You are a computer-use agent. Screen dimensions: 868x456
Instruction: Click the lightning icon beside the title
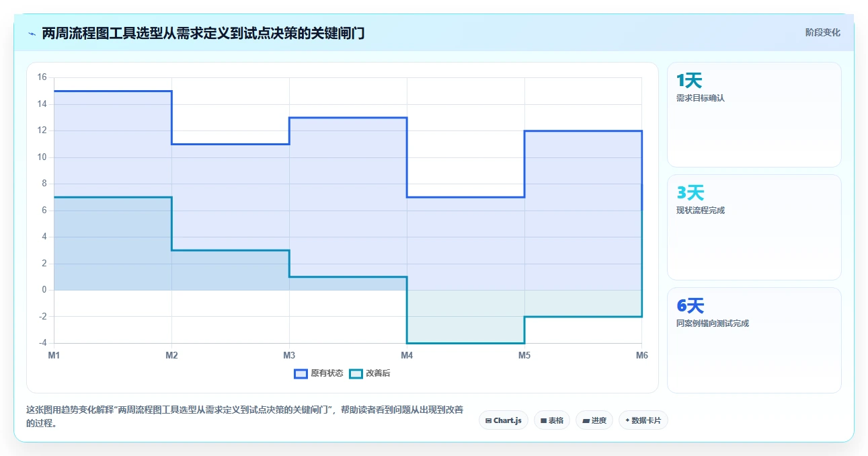click(x=32, y=33)
